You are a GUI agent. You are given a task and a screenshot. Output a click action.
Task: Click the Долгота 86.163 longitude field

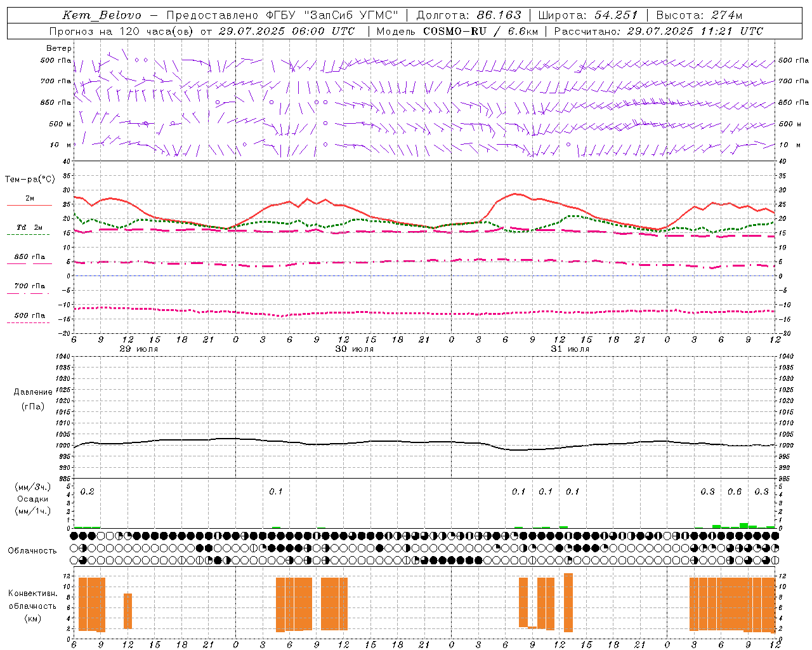tap(469, 15)
